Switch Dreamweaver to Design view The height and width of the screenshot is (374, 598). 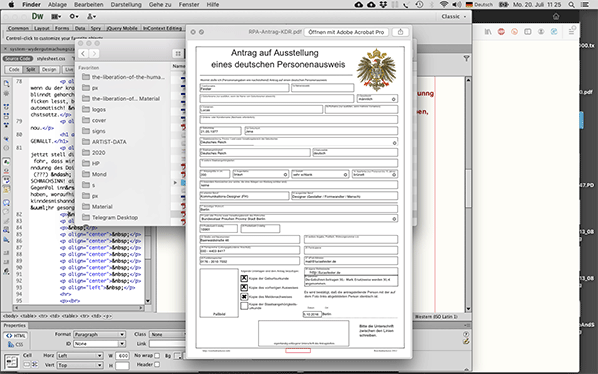(x=49, y=69)
